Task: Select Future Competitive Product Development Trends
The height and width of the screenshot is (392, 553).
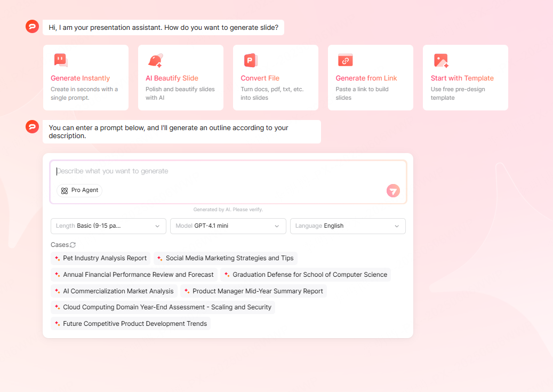Action: (131, 323)
